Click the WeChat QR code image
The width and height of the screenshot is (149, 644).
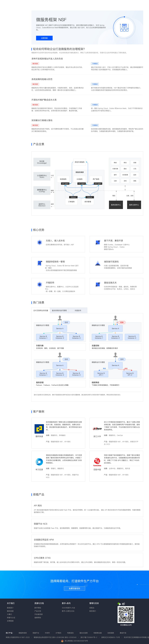click(x=126, y=614)
